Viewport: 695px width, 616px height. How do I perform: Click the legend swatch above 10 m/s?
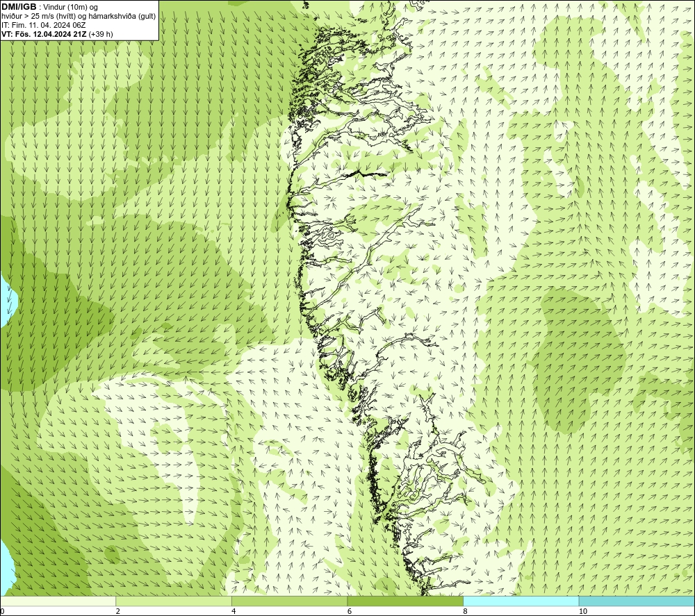point(637,601)
